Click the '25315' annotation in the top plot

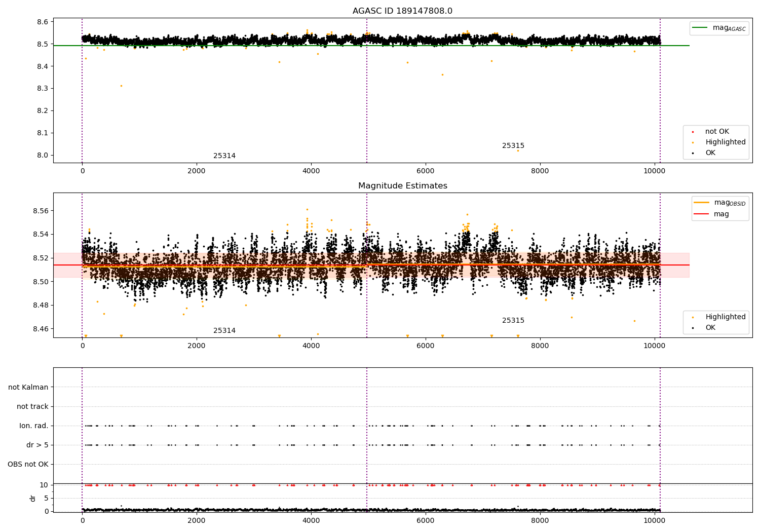click(513, 146)
